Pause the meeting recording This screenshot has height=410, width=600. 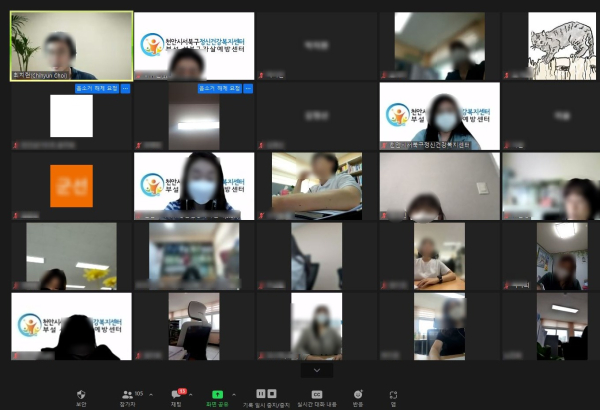[261, 394]
